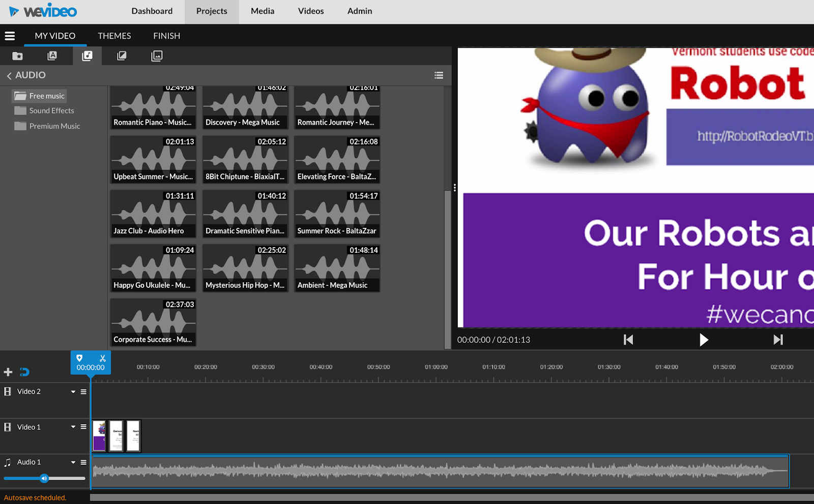Select the Jazz Club - Audio Hero track
Viewport: 814px width, 504px height.
(153, 214)
